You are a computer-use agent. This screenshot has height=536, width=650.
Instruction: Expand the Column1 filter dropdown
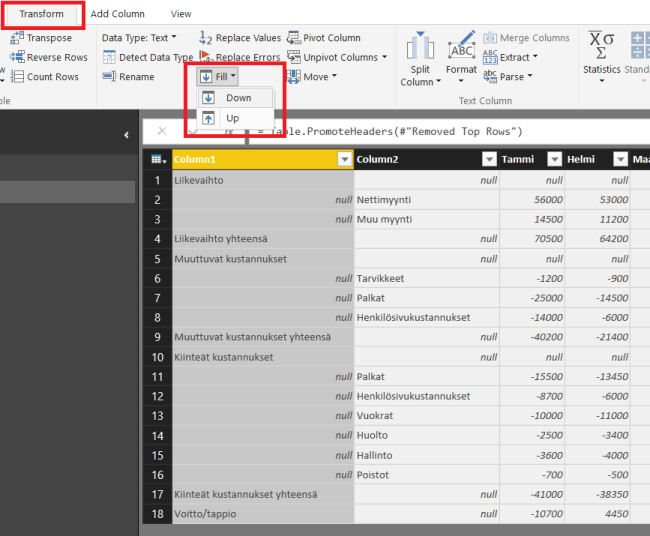pos(344,159)
